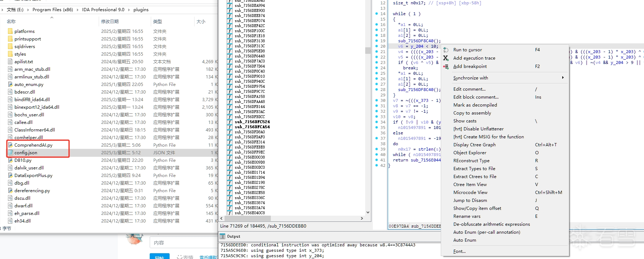Choose Edit comment... in context menu
This screenshot has height=259, width=644.
[x=469, y=89]
